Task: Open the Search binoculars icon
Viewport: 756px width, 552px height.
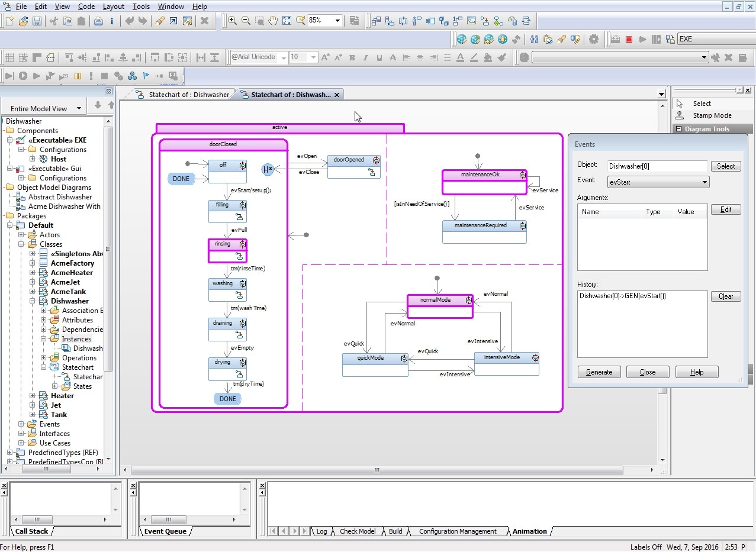Action: tap(535, 39)
